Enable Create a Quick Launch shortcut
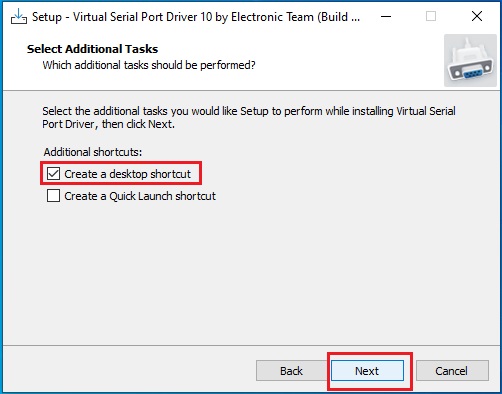This screenshot has height=394, width=502. tap(53, 196)
